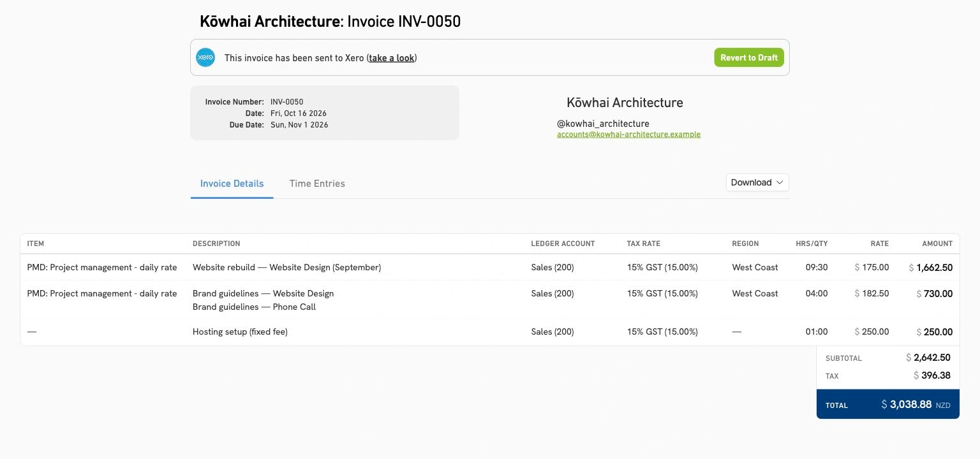The height and width of the screenshot is (459, 980).
Task: Click the HRS/QTY column header
Action: [x=812, y=244]
